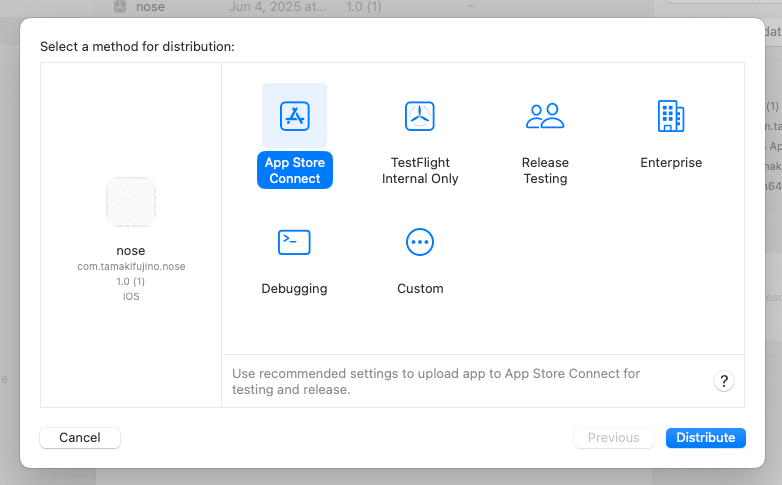Screen dimensions: 782x485
Task: Click the App Store Connect label
Action: [x=294, y=171]
